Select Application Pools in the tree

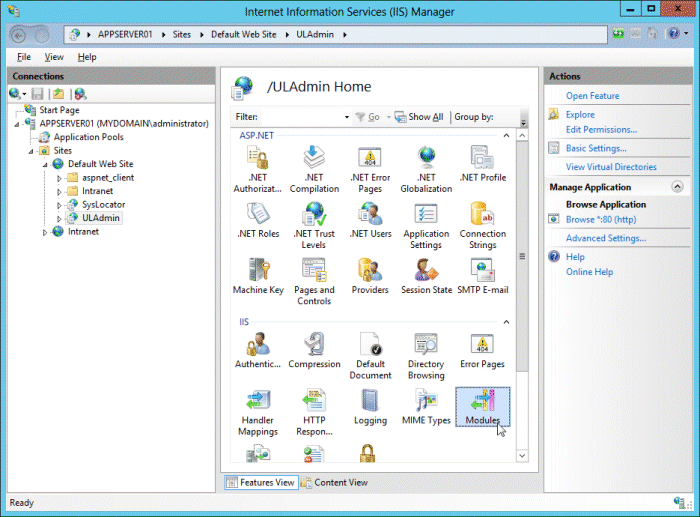88,137
